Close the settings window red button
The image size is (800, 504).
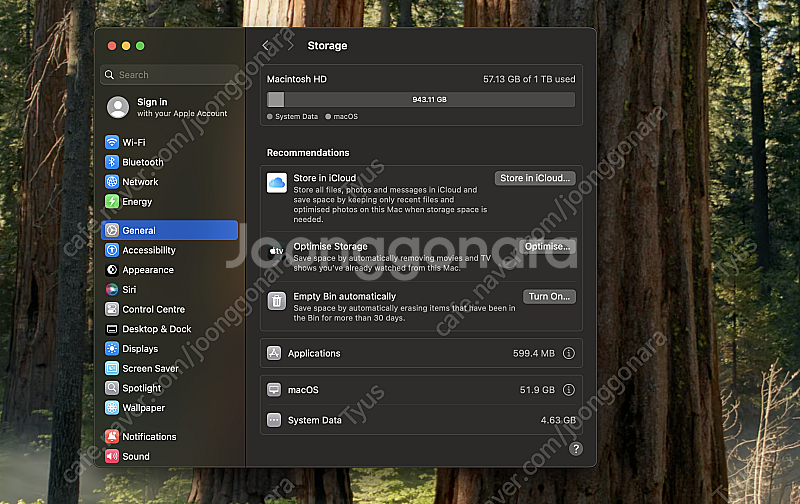tap(112, 46)
